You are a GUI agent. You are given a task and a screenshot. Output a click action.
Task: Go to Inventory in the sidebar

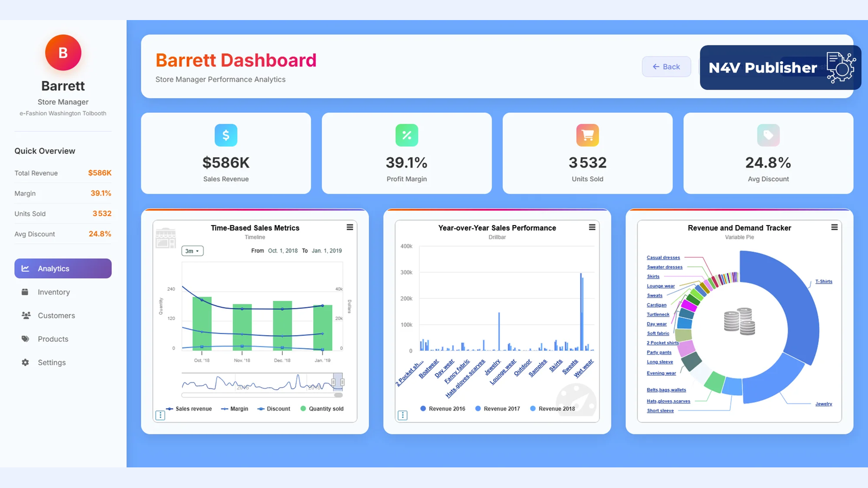pyautogui.click(x=54, y=292)
